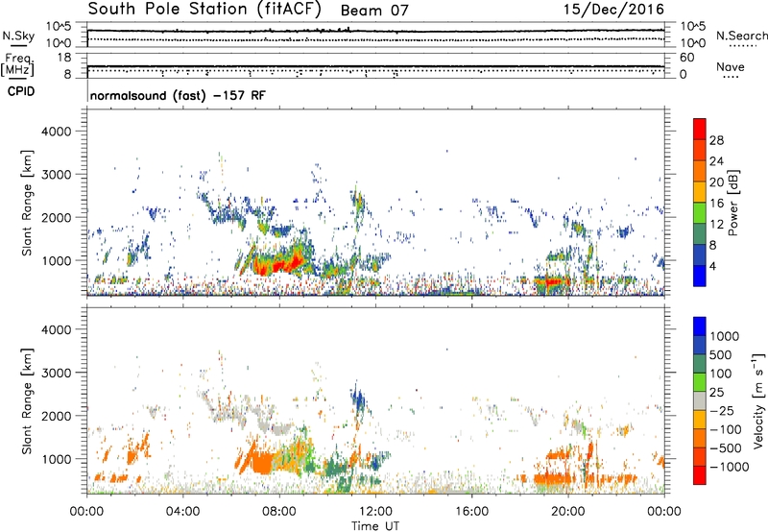Select the bottom red segment of velocity color bar

coord(700,475)
